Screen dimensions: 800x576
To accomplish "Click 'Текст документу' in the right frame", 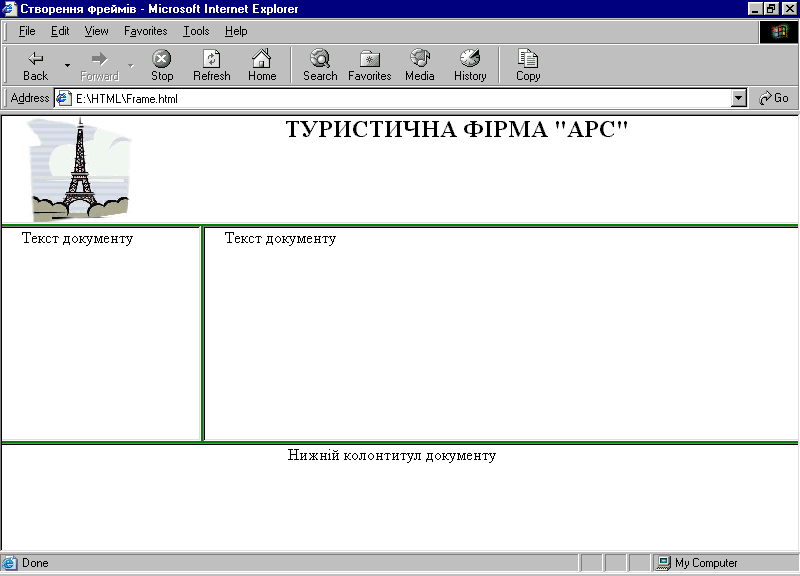I will click(280, 238).
